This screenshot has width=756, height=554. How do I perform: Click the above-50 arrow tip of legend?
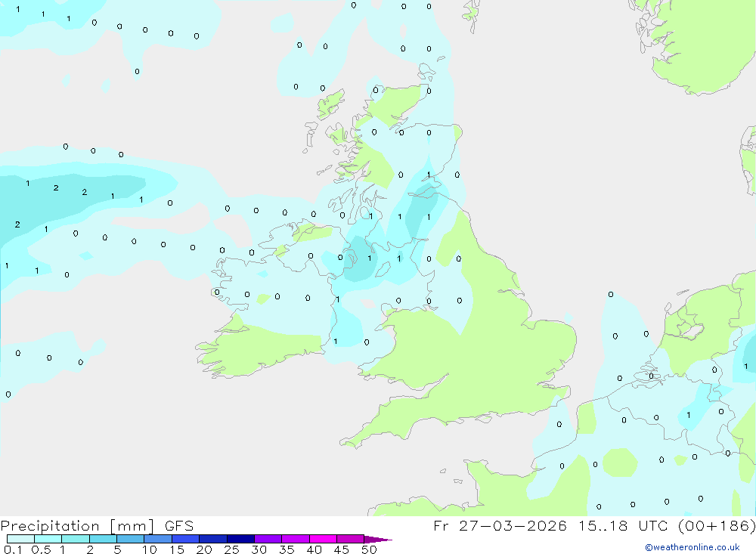click(379, 540)
